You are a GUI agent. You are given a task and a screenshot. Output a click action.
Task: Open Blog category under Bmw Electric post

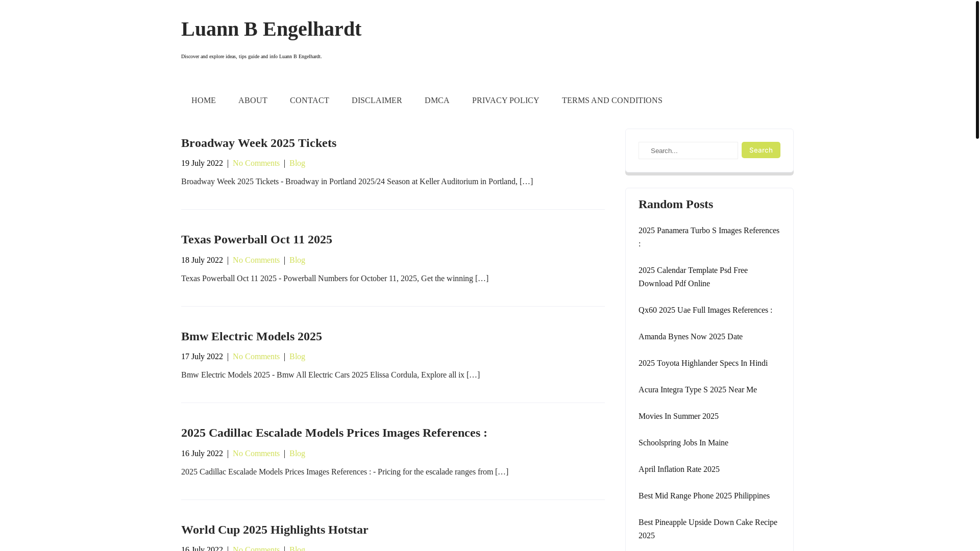(x=297, y=357)
